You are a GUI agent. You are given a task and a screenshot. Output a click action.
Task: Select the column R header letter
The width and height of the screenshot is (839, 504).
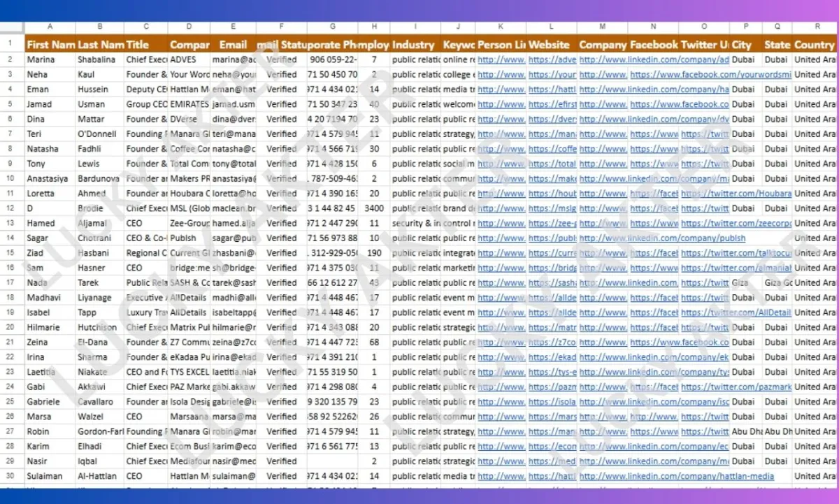[815, 27]
